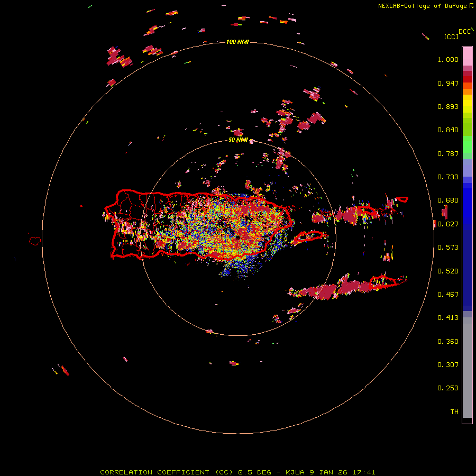Click the 0.893 scale value
Screen dimensions: 476x476
(x=448, y=106)
